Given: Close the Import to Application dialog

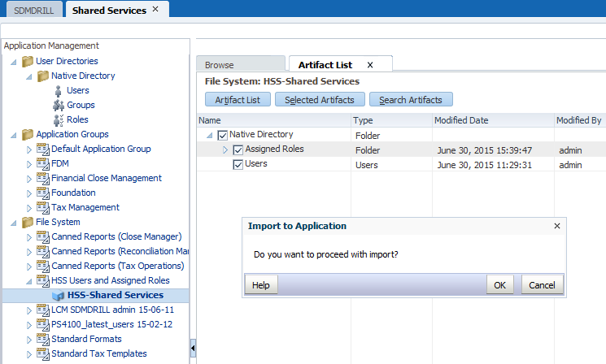Looking at the screenshot, I should point(557,226).
